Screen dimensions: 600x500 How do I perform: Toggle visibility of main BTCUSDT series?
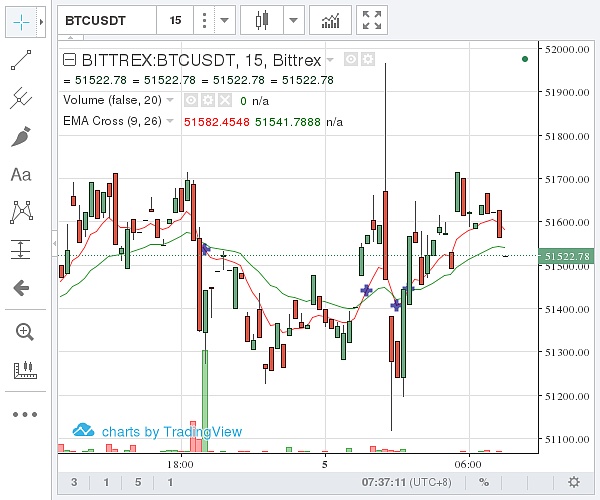click(351, 59)
